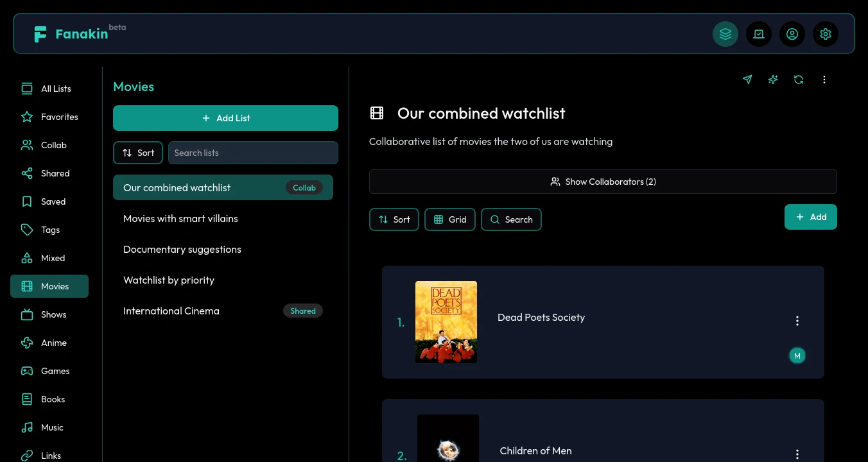Open AI suggestions with the sparkles icon
This screenshot has height=462, width=868.
click(772, 80)
